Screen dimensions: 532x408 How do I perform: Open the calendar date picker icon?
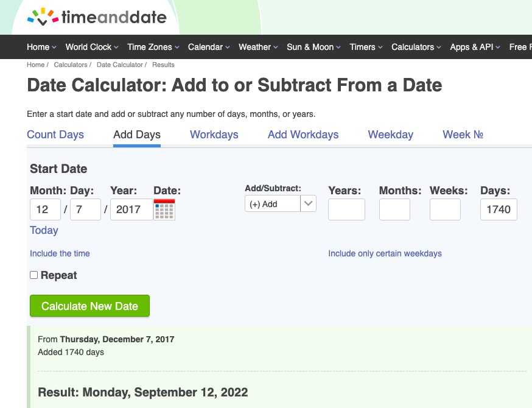[x=164, y=209]
